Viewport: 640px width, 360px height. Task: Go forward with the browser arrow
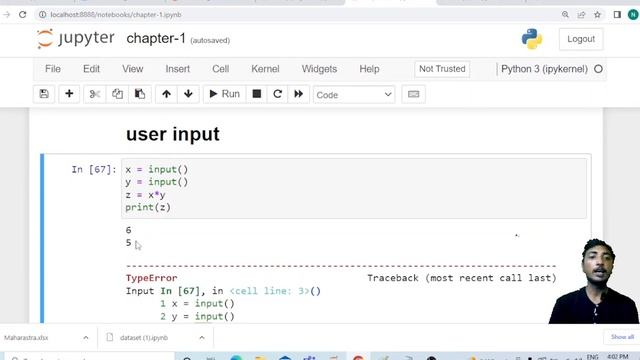coord(7,15)
